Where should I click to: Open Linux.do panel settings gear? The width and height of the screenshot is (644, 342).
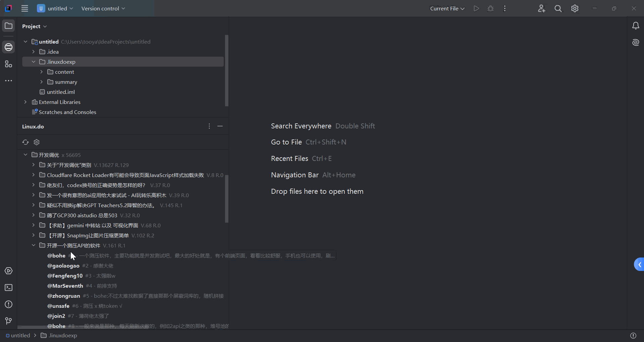[37, 142]
